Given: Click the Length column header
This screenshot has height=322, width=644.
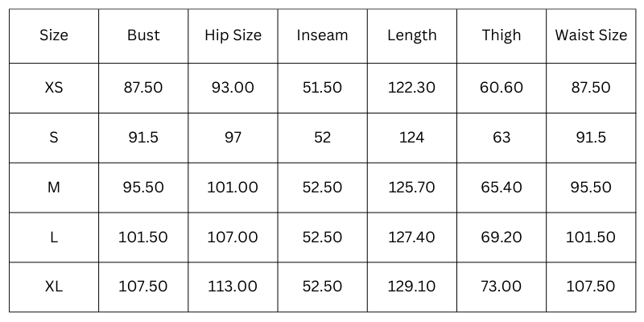Looking at the screenshot, I should coord(411,35).
